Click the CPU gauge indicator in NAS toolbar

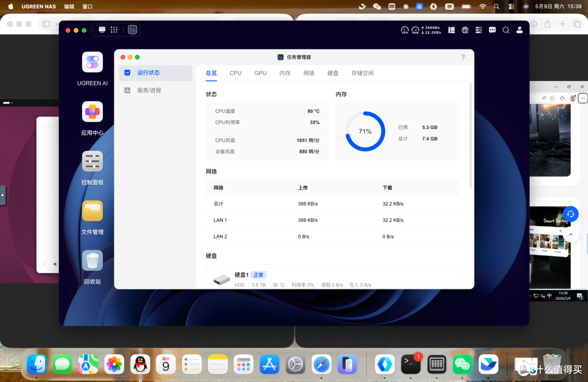(405, 30)
